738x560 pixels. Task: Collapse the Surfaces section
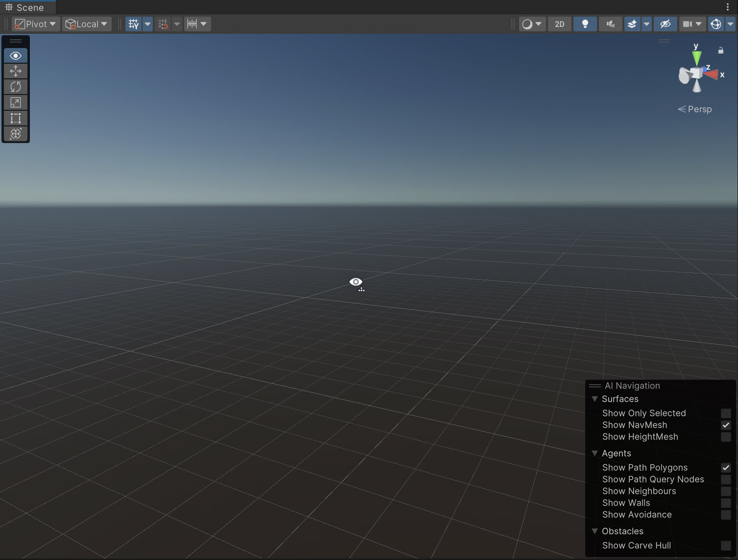pyautogui.click(x=595, y=399)
